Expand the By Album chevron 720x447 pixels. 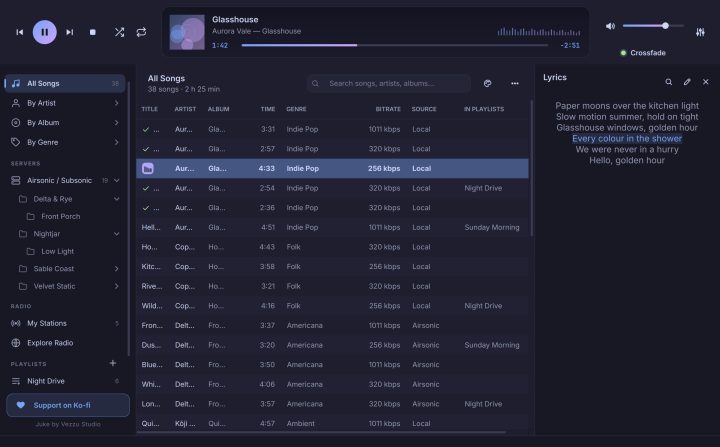coord(117,123)
